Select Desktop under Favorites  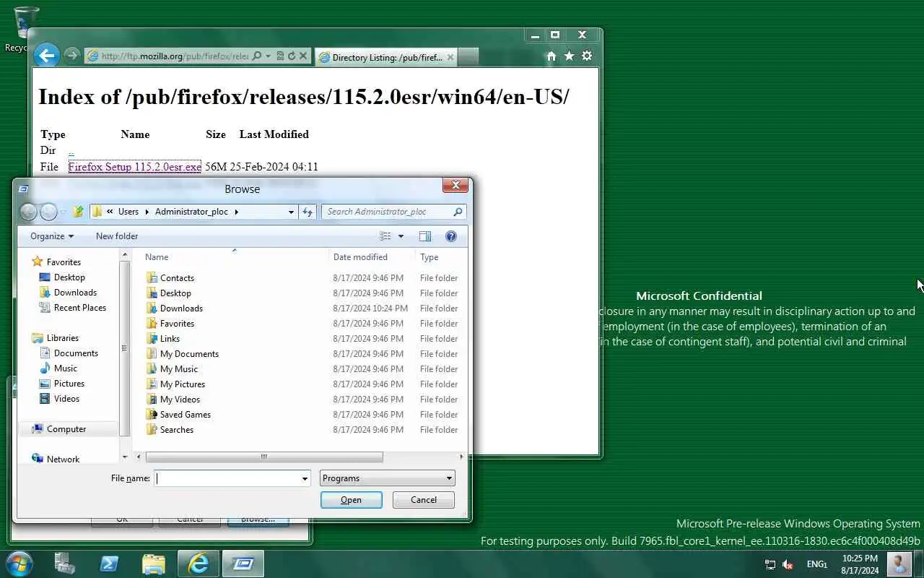pos(69,277)
